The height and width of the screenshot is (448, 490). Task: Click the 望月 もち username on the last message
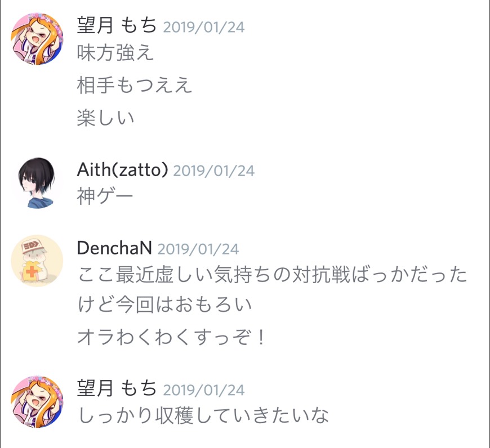117,388
